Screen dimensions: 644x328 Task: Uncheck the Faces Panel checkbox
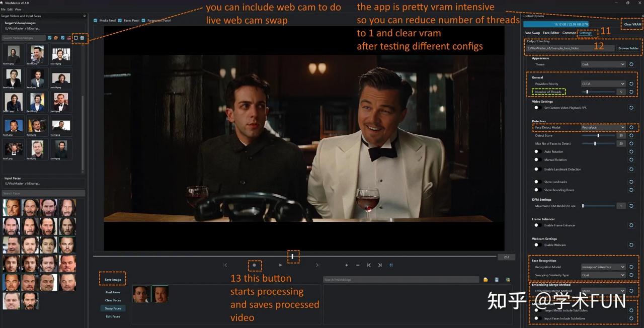click(120, 21)
